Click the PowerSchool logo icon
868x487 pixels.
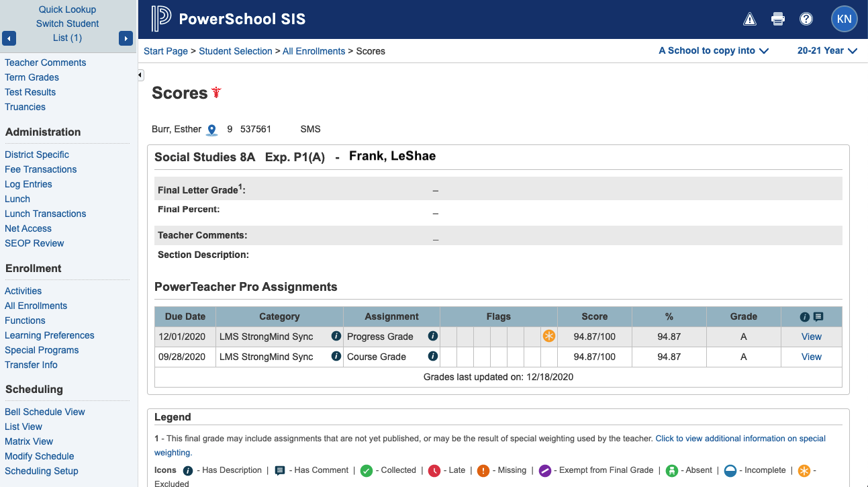[161, 19]
